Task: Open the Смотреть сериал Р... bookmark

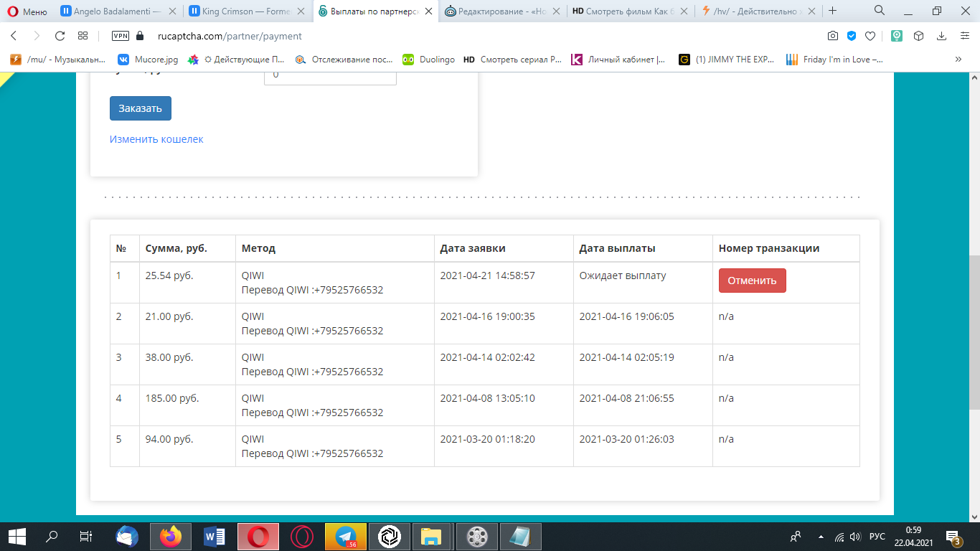Action: (512, 60)
